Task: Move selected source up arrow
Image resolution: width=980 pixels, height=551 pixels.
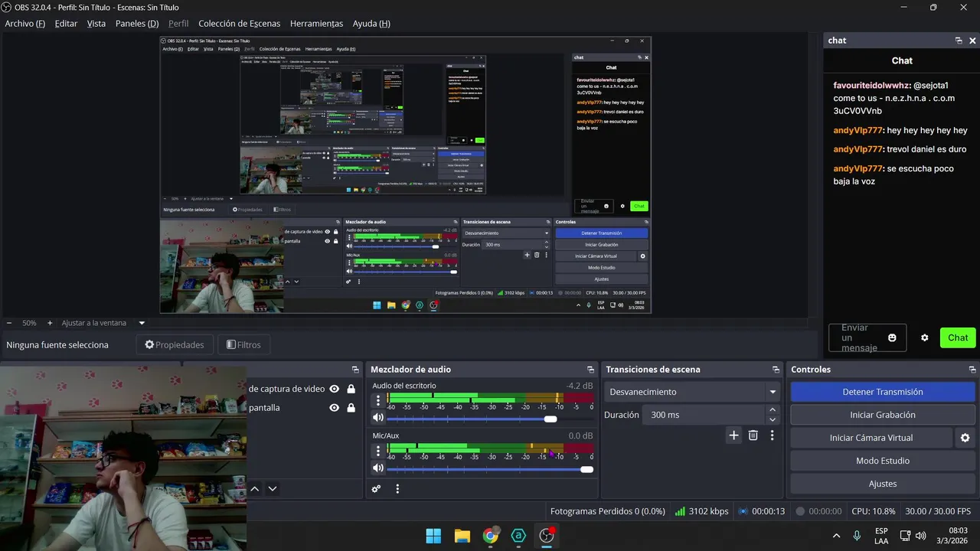Action: click(255, 489)
